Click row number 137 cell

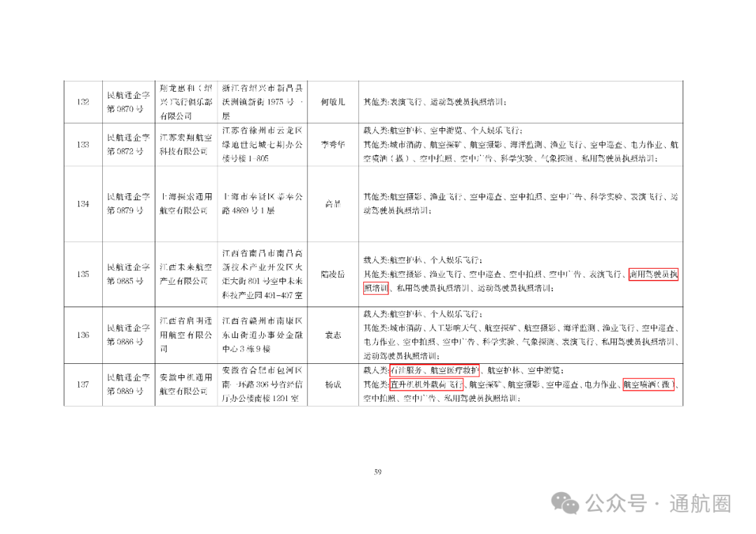[83, 385]
